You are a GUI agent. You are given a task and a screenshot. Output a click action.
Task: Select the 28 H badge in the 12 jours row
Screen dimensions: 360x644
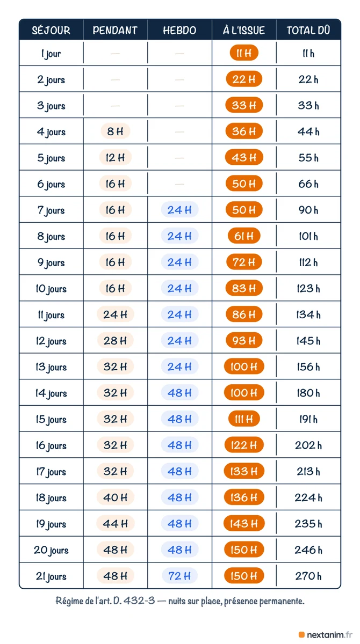tap(115, 341)
